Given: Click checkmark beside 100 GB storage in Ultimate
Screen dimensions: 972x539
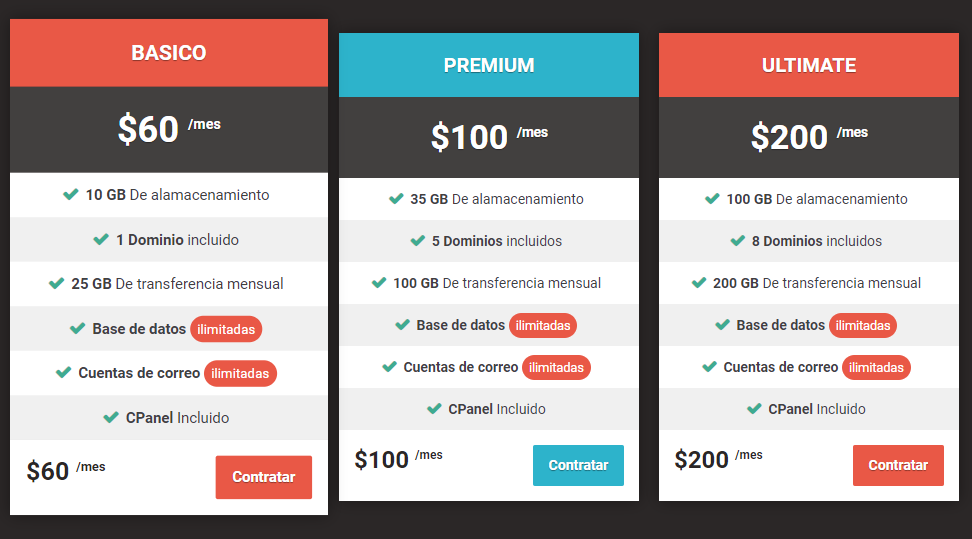Looking at the screenshot, I should (x=712, y=199).
